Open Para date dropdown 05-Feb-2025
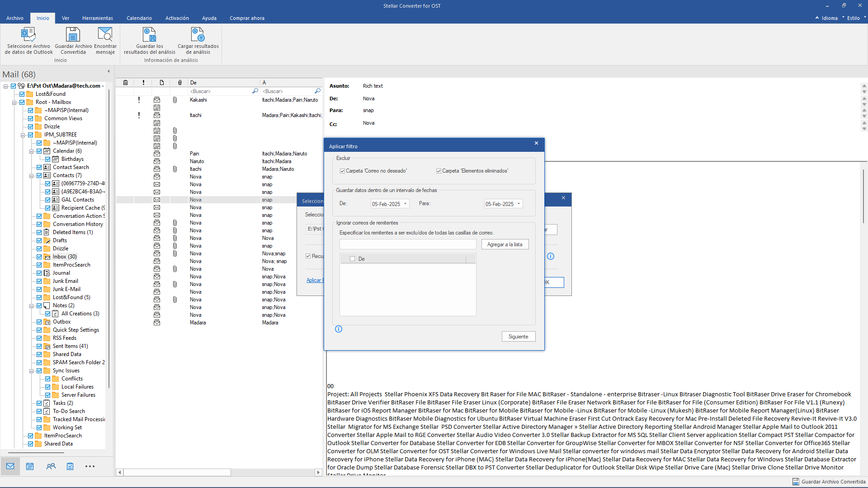Image resolution: width=868 pixels, height=488 pixels. click(519, 204)
